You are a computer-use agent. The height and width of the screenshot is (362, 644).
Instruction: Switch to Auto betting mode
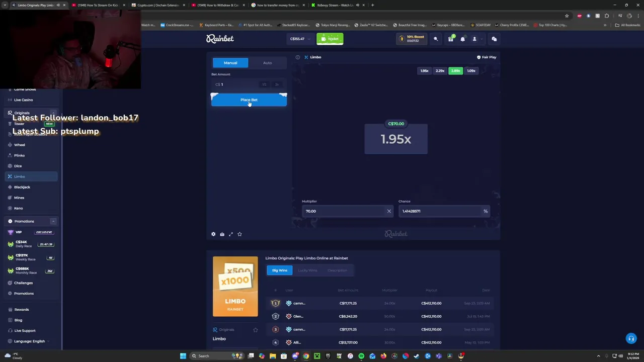click(x=267, y=63)
